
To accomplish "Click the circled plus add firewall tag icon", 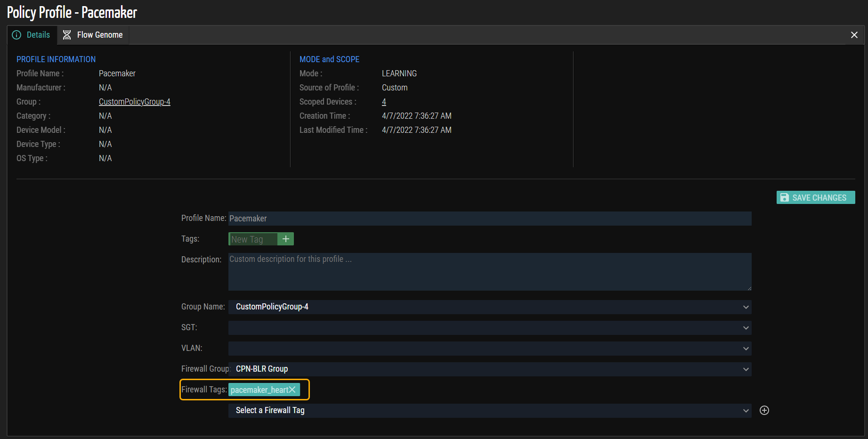I will click(x=764, y=410).
